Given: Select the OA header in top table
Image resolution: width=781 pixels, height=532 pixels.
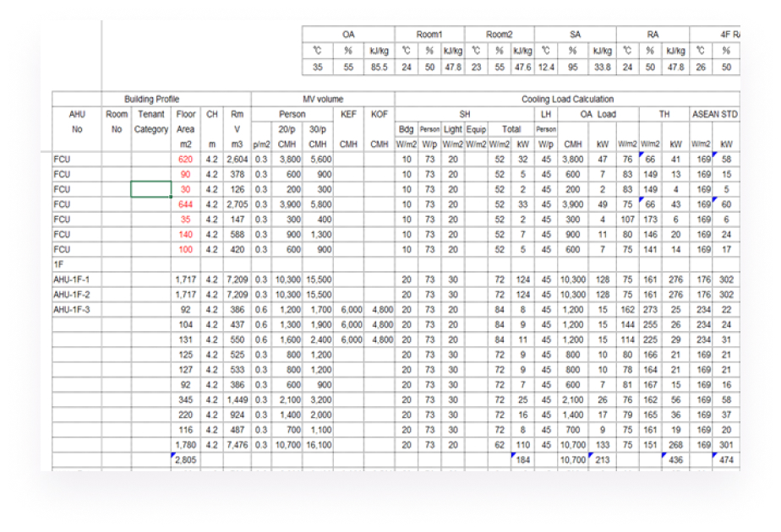Looking at the screenshot, I should point(349,35).
